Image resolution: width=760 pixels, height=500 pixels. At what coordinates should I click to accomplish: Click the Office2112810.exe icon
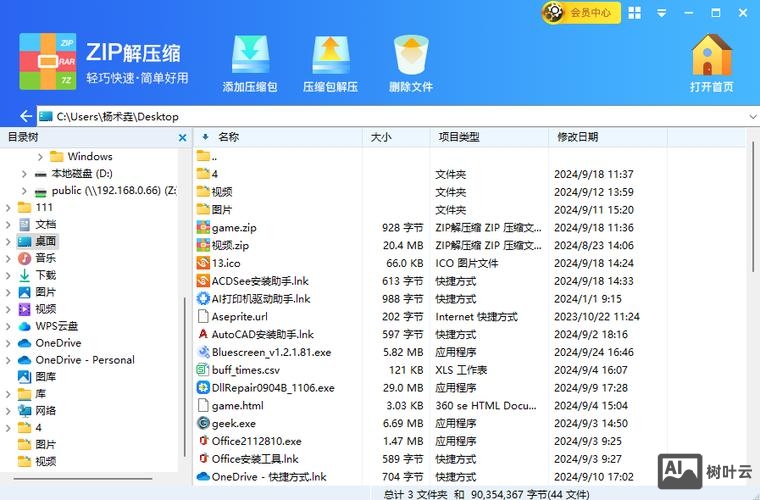(203, 441)
